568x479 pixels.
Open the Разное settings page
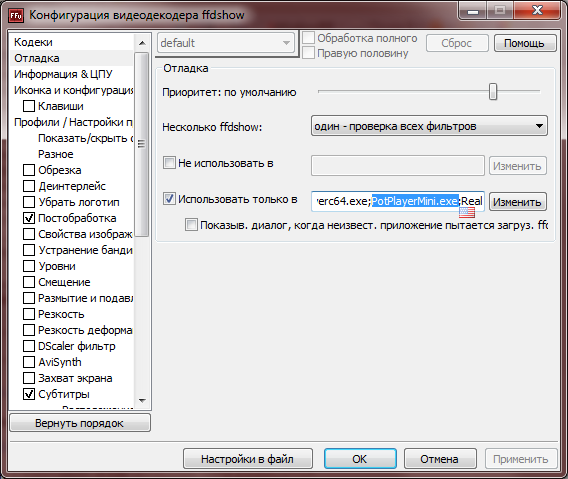click(55, 154)
